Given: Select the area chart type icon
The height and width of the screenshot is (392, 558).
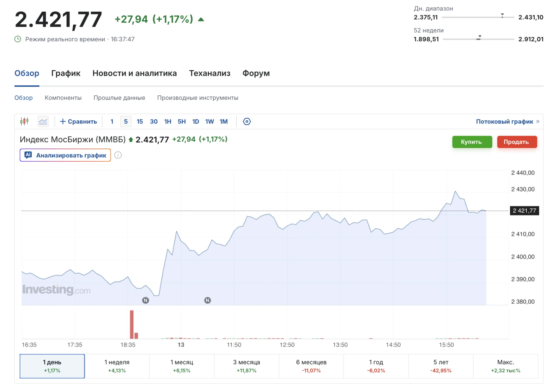Looking at the screenshot, I should [43, 121].
